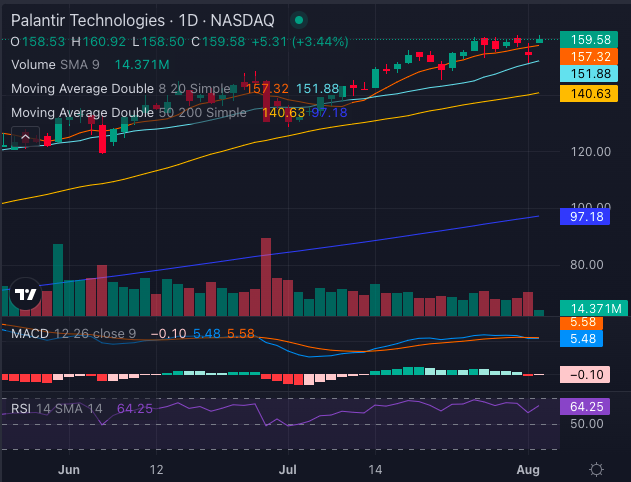
Task: Click the latest green candlestick in August
Action: (x=540, y=40)
